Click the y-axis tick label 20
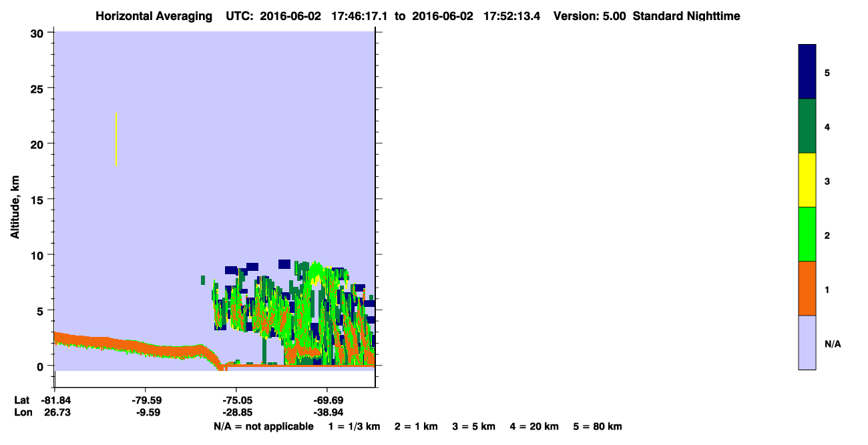This screenshot has width=868, height=445. click(37, 143)
